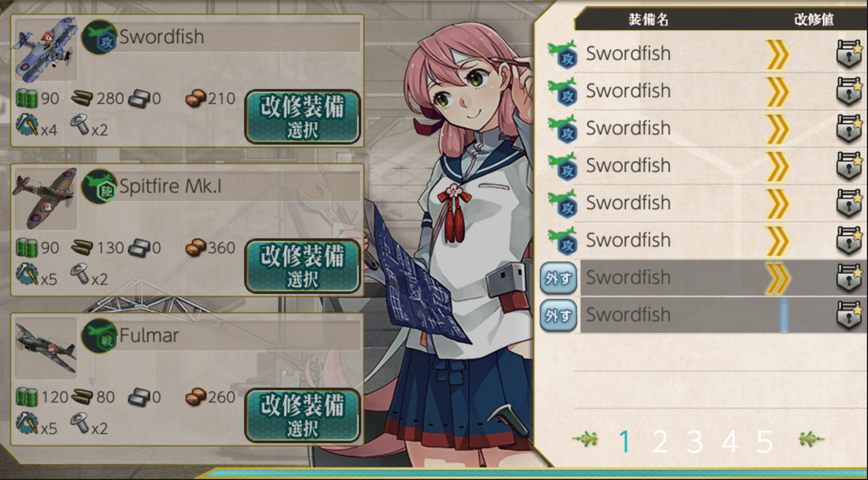
Task: Select 改修装備 for Swordfish recipe
Action: pos(302,117)
